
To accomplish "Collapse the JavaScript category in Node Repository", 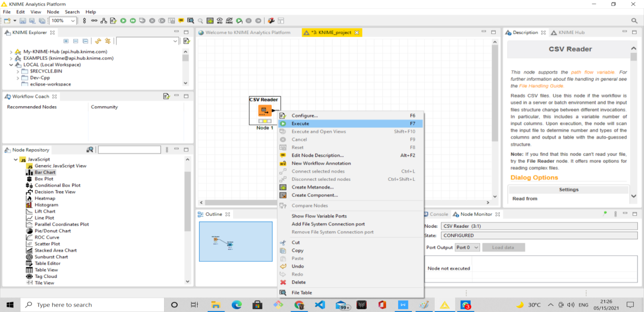I will (16, 160).
